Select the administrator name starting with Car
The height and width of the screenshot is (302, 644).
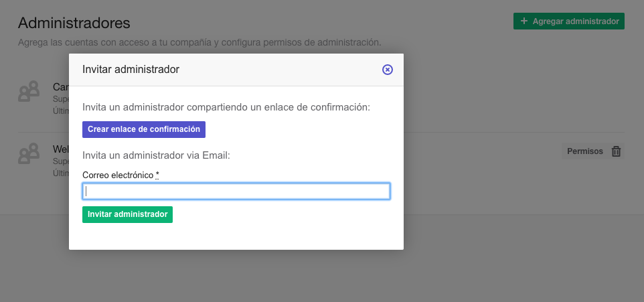[x=61, y=87]
